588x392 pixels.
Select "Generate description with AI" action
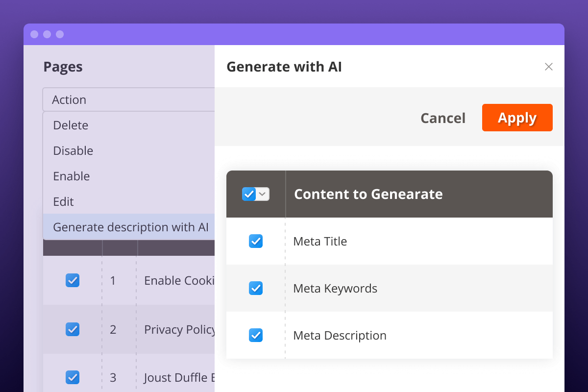tap(130, 227)
